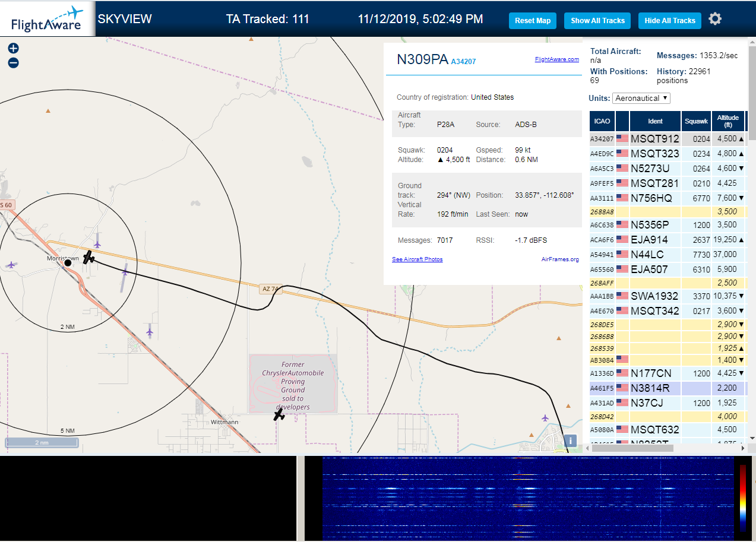Sort table by ICAO column

(x=602, y=121)
